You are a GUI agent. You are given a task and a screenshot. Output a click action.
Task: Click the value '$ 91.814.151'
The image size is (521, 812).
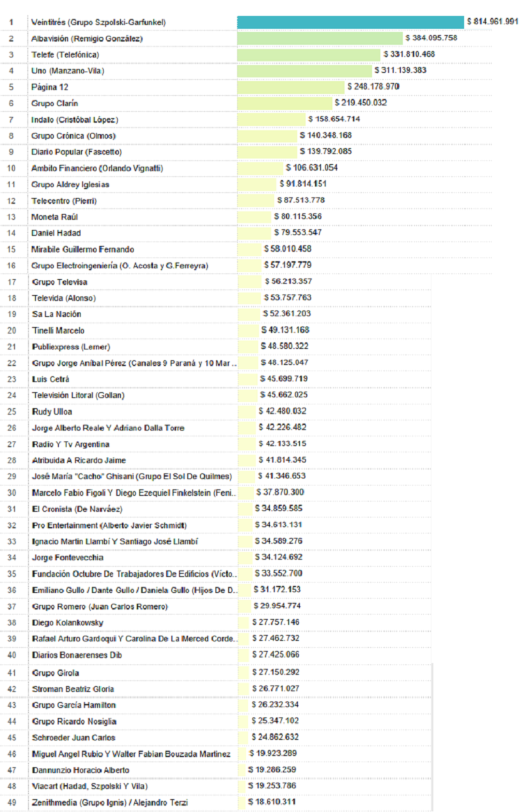pyautogui.click(x=304, y=184)
